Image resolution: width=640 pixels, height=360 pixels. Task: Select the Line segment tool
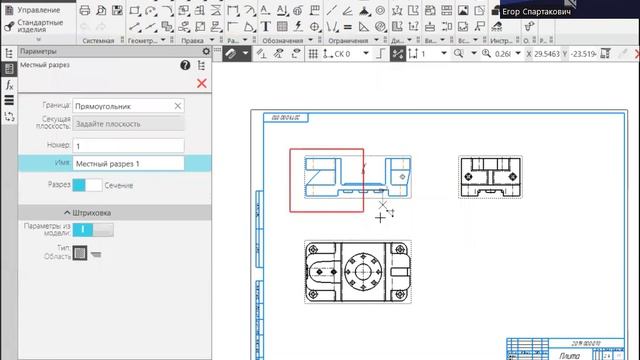coord(134,27)
